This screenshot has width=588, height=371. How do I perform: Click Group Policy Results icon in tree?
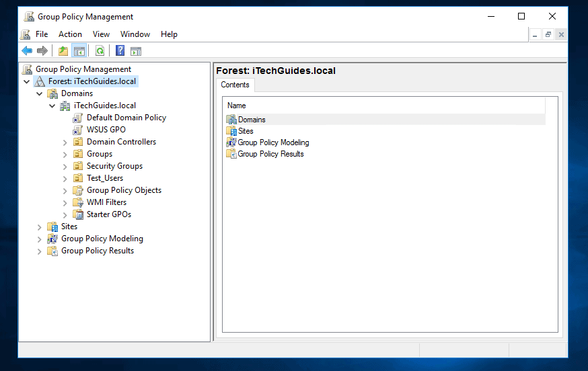point(52,251)
